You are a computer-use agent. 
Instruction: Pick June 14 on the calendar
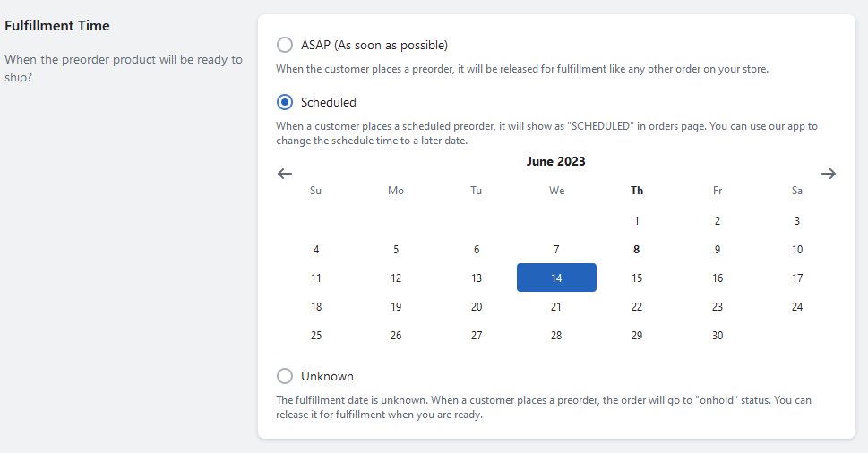click(x=556, y=278)
